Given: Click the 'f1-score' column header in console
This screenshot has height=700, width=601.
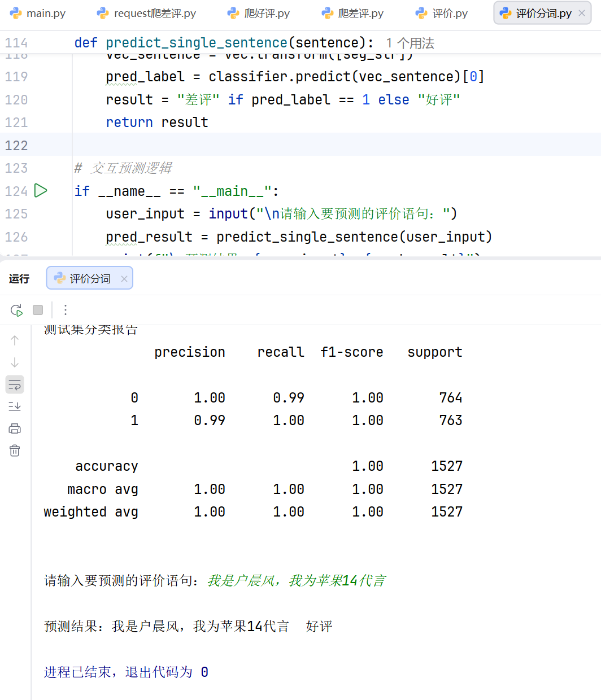Looking at the screenshot, I should [x=352, y=352].
